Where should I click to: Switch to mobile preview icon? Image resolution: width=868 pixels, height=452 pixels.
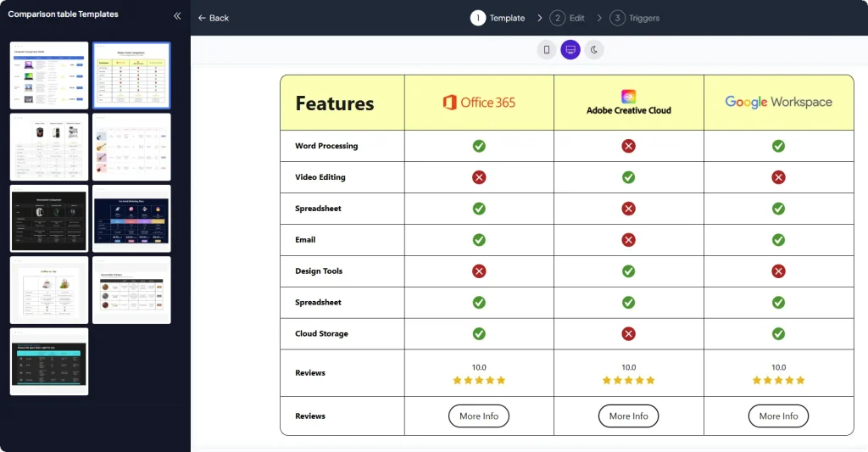tap(547, 50)
